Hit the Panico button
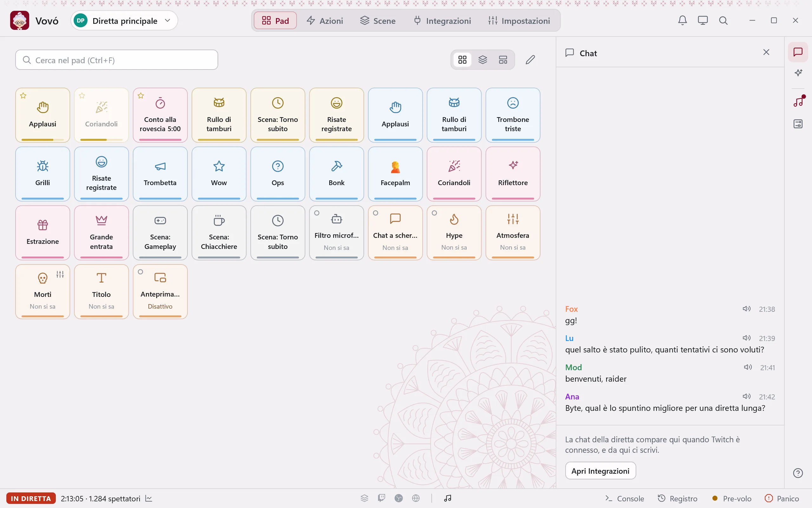812x508 pixels. pos(782,498)
